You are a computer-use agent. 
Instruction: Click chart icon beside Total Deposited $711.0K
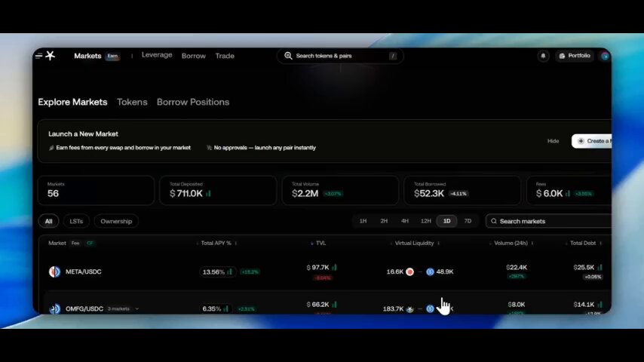tap(208, 193)
